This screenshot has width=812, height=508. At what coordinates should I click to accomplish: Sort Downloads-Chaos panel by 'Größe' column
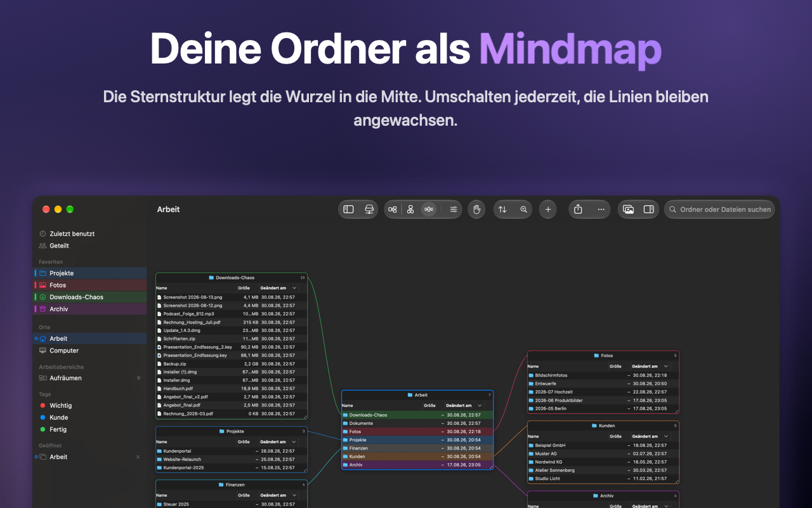click(x=244, y=288)
